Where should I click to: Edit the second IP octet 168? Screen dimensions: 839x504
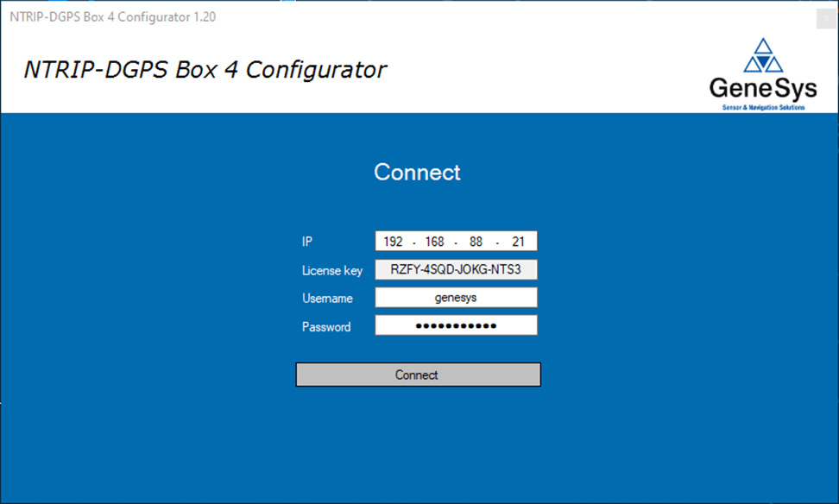(x=434, y=242)
